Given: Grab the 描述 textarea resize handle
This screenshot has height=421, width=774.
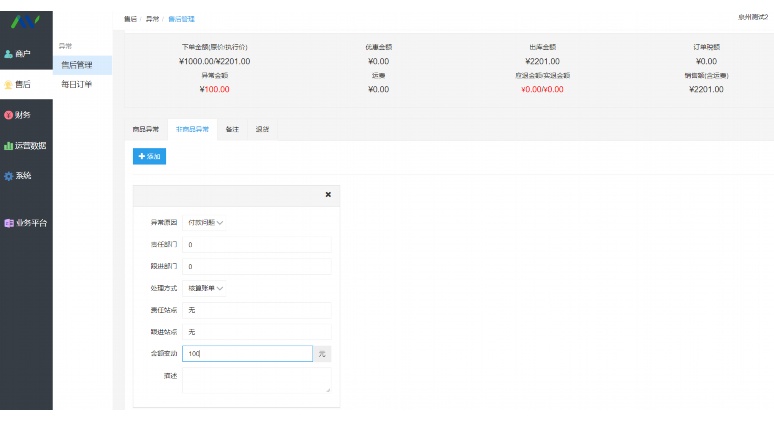Looking at the screenshot, I should [x=328, y=390].
